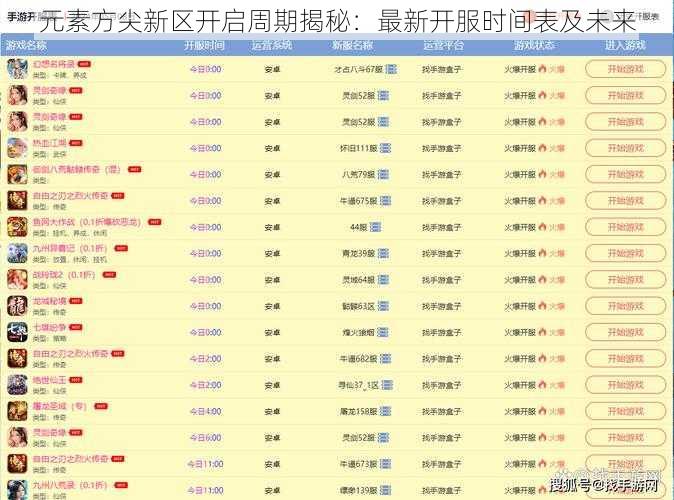Screen dimensions: 674x500
Task: Open the 九州异兽记 (0.1折) link
Action: [x=70, y=248]
